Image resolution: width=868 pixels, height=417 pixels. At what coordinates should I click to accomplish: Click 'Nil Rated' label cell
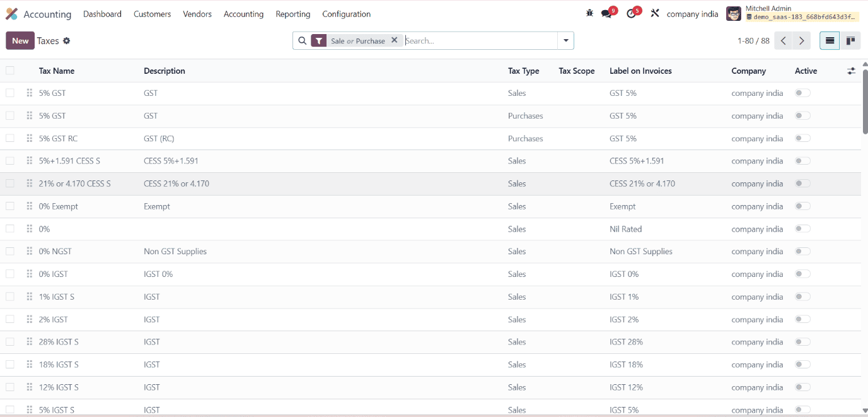tap(626, 229)
